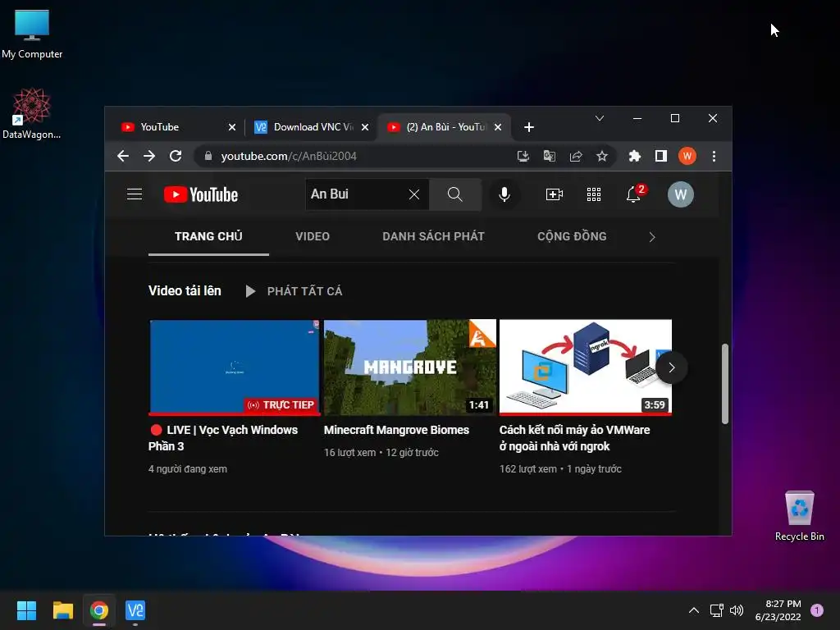
Task: Open the LIVE Vọc Vạch Windows Phần 3 title
Action: pyautogui.click(x=223, y=438)
